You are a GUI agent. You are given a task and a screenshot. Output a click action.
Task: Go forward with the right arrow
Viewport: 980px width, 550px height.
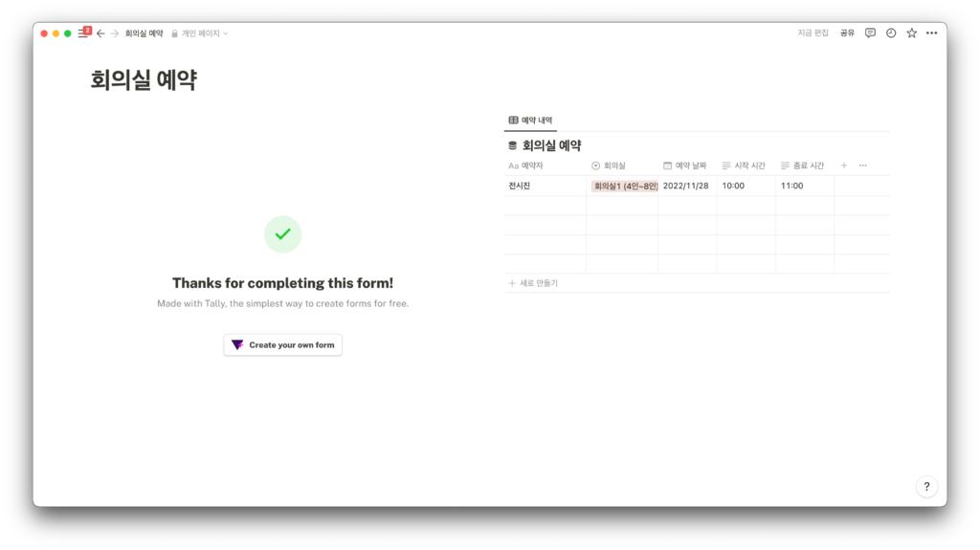[x=115, y=33]
